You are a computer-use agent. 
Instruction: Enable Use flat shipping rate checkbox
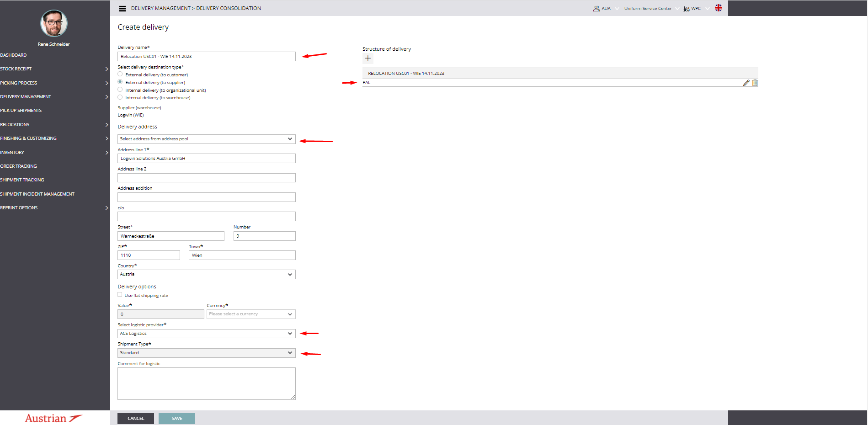coord(120,295)
